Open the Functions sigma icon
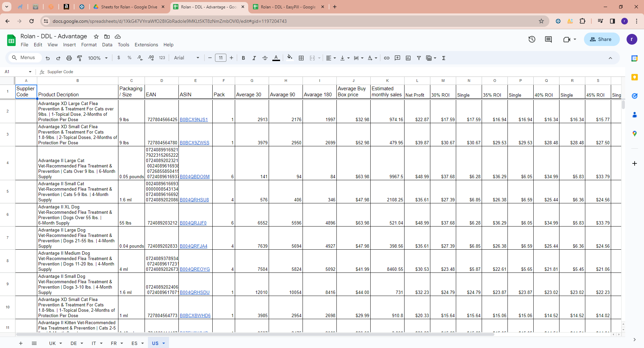 click(x=443, y=58)
